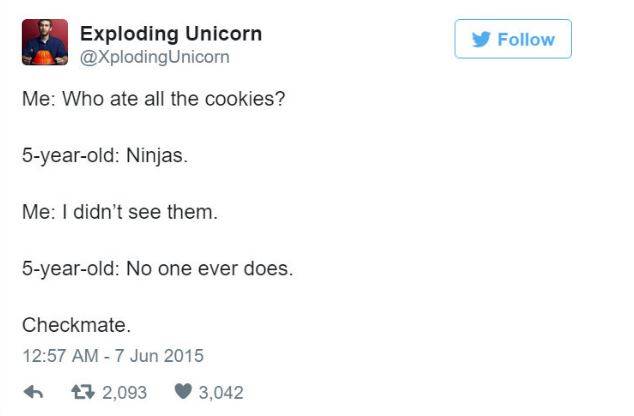The width and height of the screenshot is (634, 416).
Task: Click the word 'Ninjas' in the tweet
Action: pyautogui.click(x=154, y=156)
